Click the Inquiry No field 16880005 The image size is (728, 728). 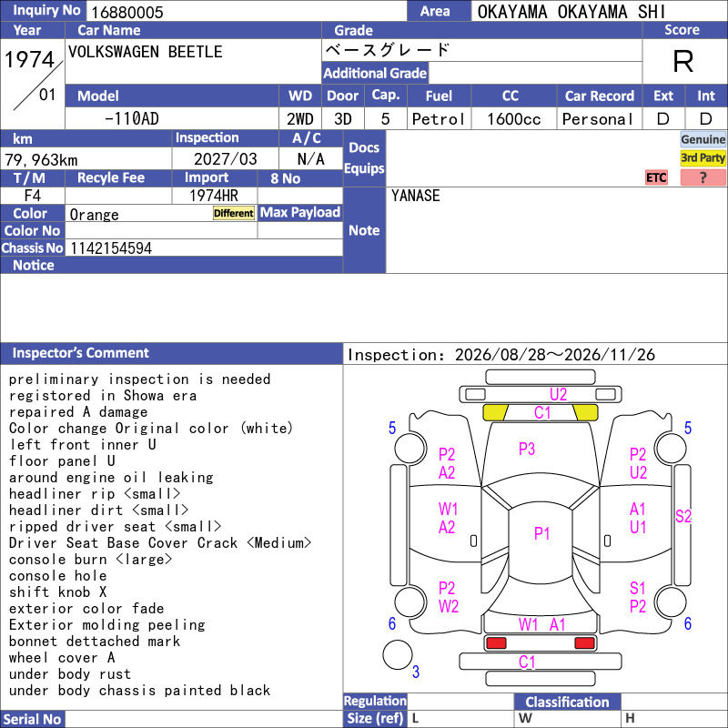(x=247, y=11)
